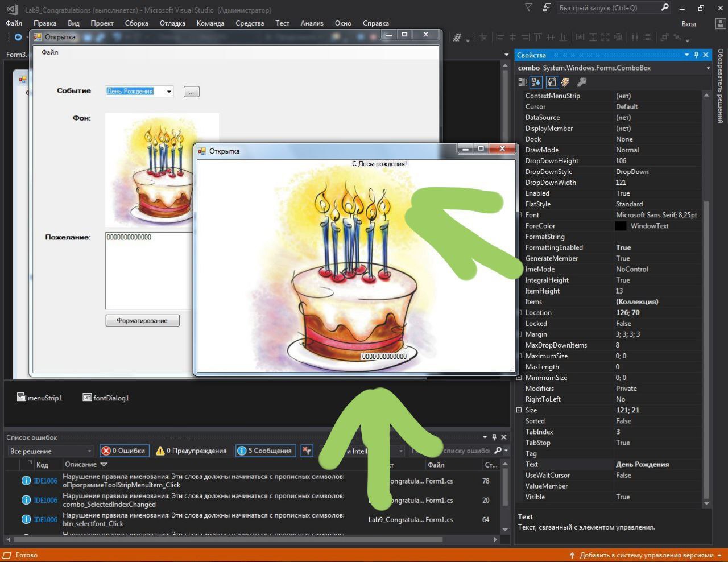Image resolution: width=728 pixels, height=562 pixels.
Task: Open property pages wrench icon
Action: coord(582,82)
